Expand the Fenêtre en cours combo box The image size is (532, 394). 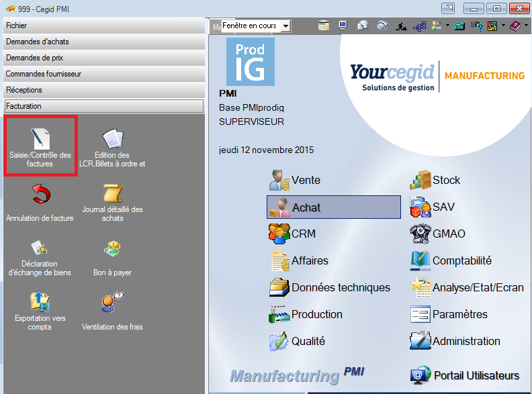coord(286,26)
